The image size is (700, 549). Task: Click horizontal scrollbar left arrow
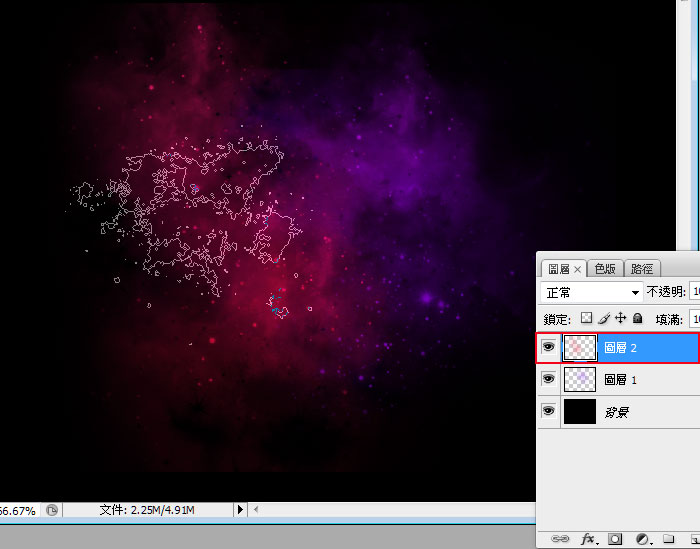click(256, 509)
